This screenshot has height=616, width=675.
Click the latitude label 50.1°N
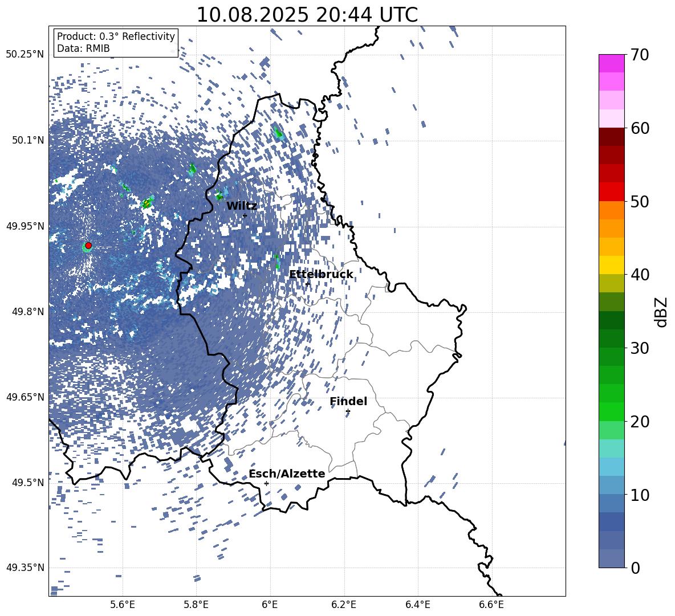[27, 140]
